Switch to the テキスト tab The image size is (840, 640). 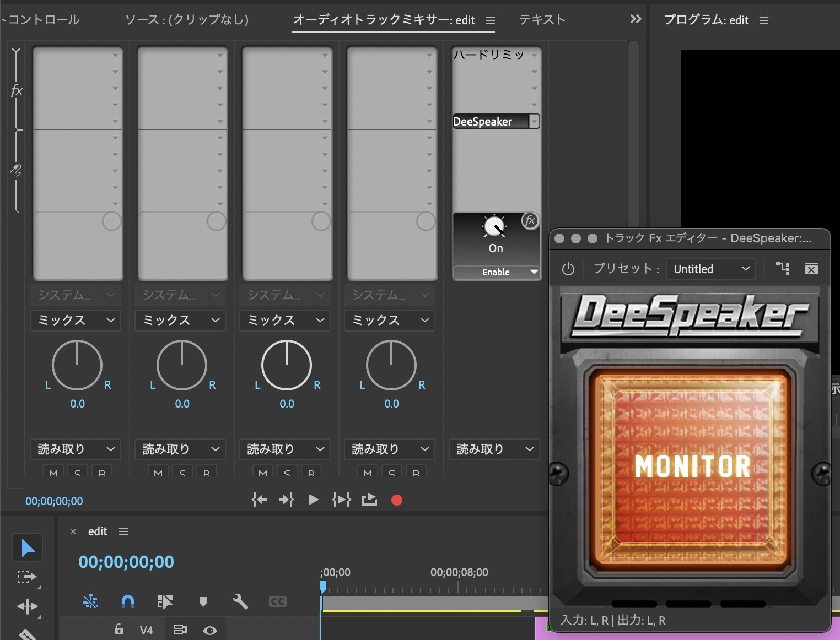pyautogui.click(x=542, y=20)
